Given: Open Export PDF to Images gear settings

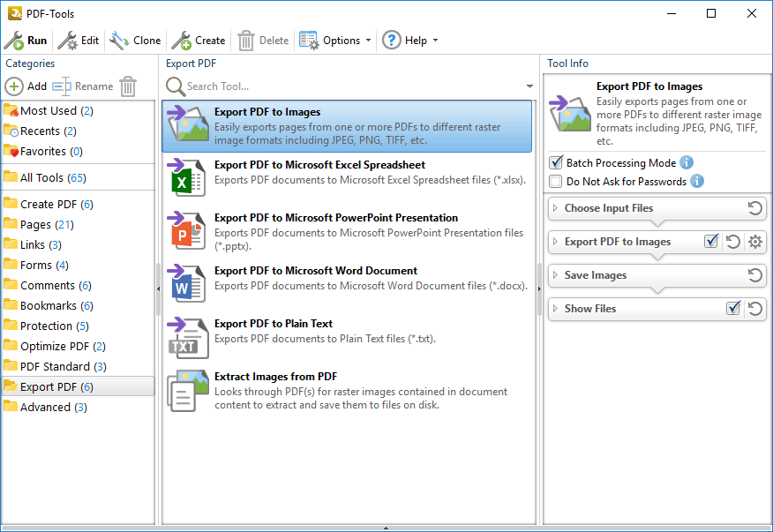Looking at the screenshot, I should coord(755,242).
